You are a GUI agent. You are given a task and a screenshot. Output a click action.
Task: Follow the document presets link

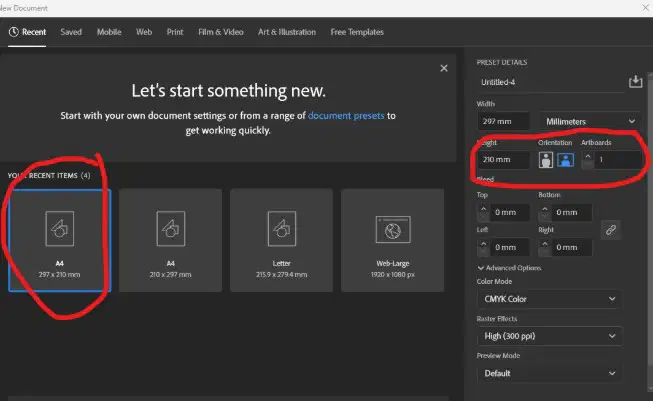pos(346,116)
